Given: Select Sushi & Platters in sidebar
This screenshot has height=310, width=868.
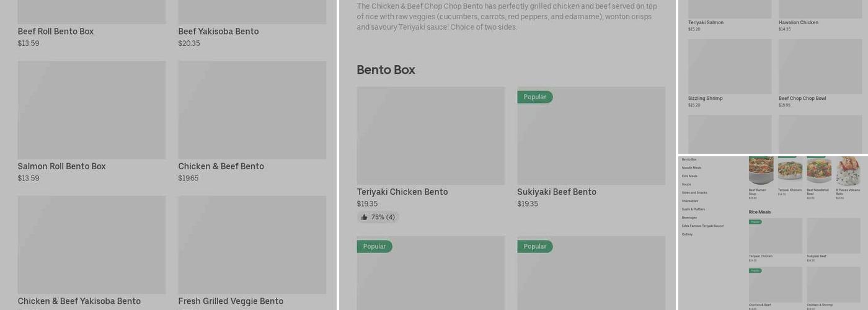Looking at the screenshot, I should coord(694,210).
